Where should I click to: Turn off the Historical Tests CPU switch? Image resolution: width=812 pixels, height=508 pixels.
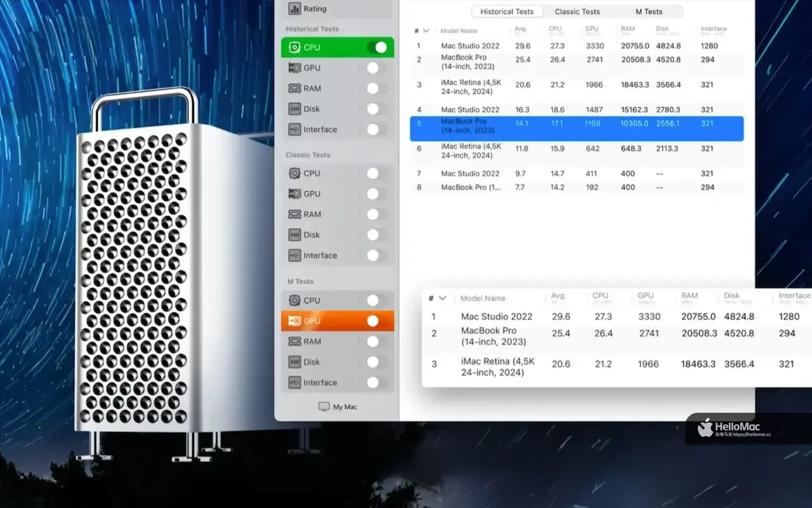click(x=377, y=48)
